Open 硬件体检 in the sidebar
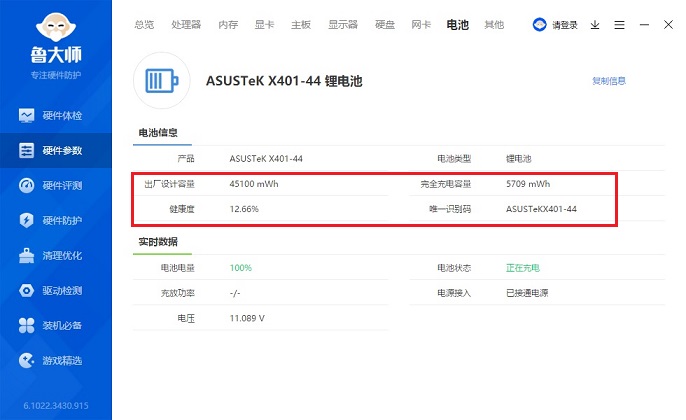The height and width of the screenshot is (420, 686). coord(55,116)
